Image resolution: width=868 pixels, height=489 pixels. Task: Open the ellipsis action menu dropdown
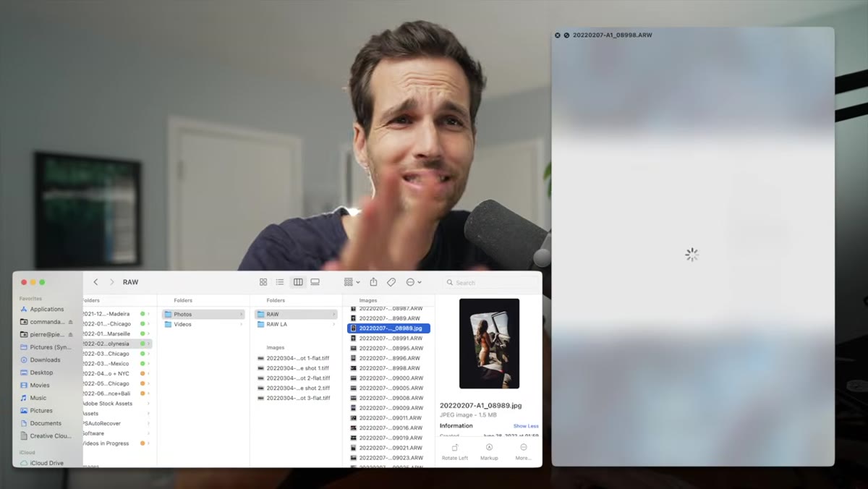[414, 282]
